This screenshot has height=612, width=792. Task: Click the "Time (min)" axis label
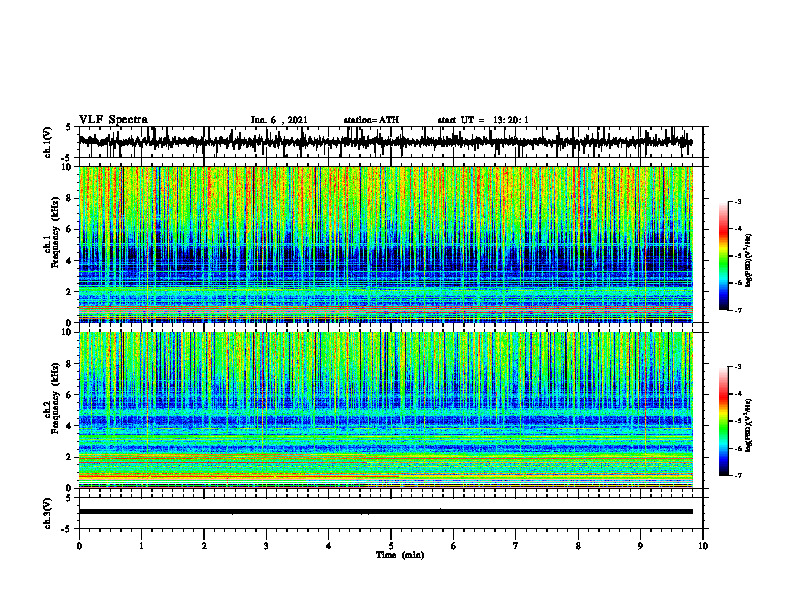tap(400, 555)
